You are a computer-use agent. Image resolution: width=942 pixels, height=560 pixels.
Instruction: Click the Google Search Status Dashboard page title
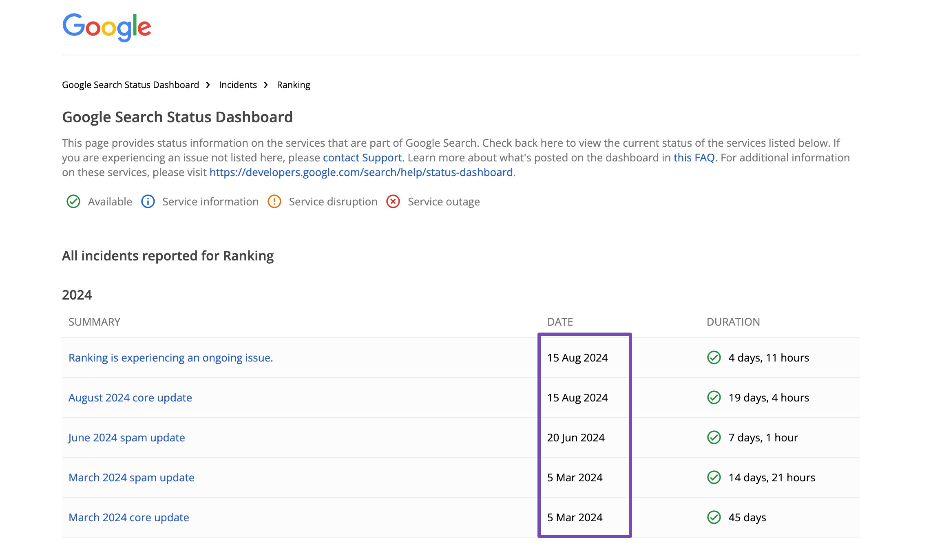click(x=177, y=117)
